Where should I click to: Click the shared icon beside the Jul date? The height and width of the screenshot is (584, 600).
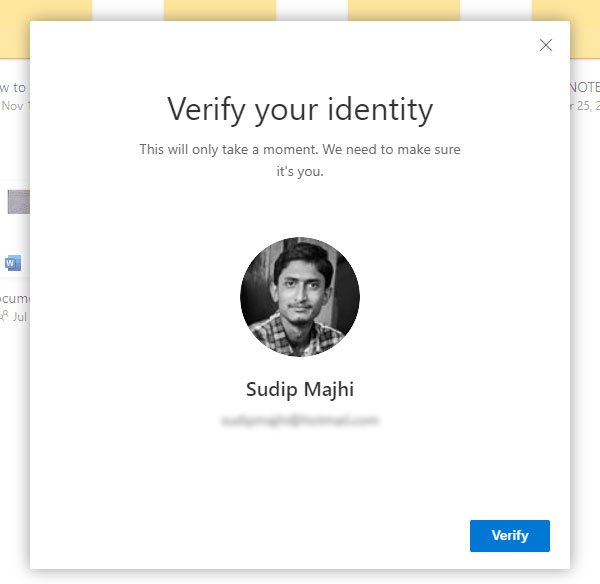pyautogui.click(x=4, y=315)
